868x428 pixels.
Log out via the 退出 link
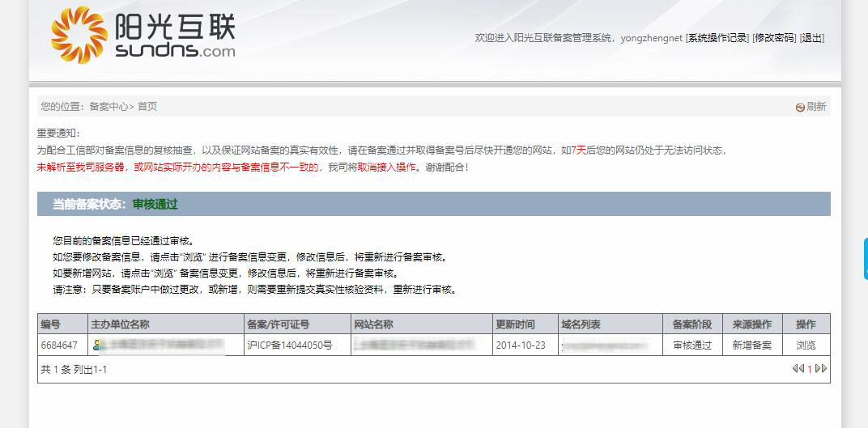click(x=812, y=38)
